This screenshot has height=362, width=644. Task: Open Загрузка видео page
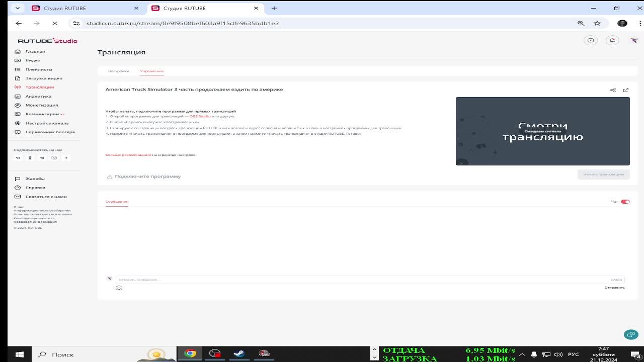(44, 78)
